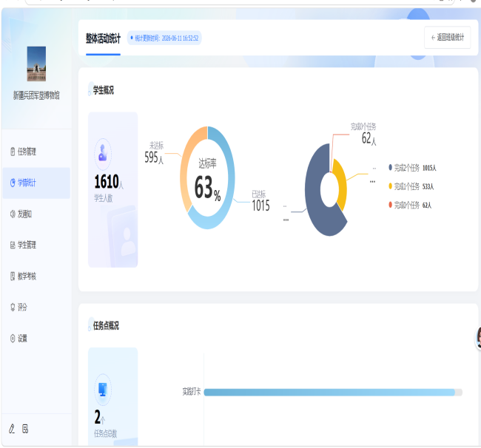The image size is (481, 448).
Task: Click the yellow pie chart segment
Action: click(341, 184)
